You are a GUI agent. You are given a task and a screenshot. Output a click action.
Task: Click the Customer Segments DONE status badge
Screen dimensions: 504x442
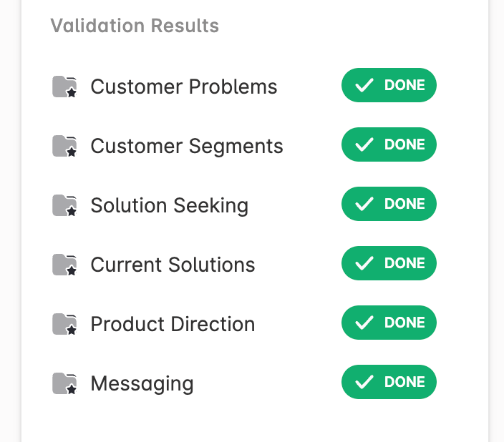click(389, 145)
